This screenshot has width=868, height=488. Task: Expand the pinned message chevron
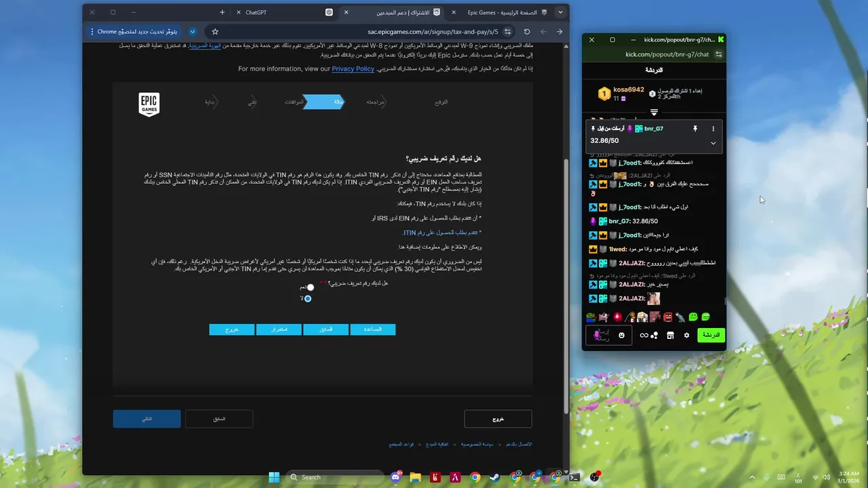point(713,143)
